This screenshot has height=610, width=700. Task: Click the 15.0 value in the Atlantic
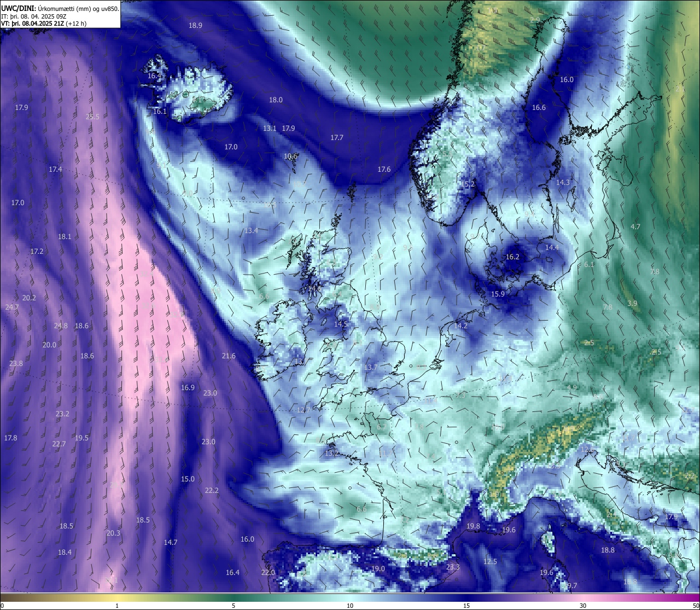pos(188,479)
